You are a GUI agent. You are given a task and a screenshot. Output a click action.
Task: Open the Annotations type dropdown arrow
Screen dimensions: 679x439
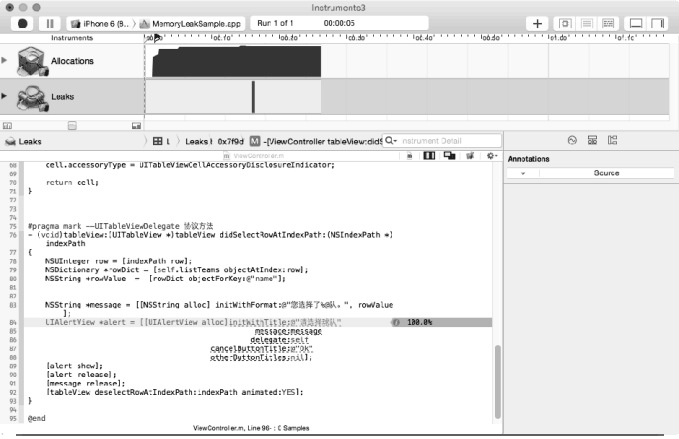pyautogui.click(x=523, y=173)
